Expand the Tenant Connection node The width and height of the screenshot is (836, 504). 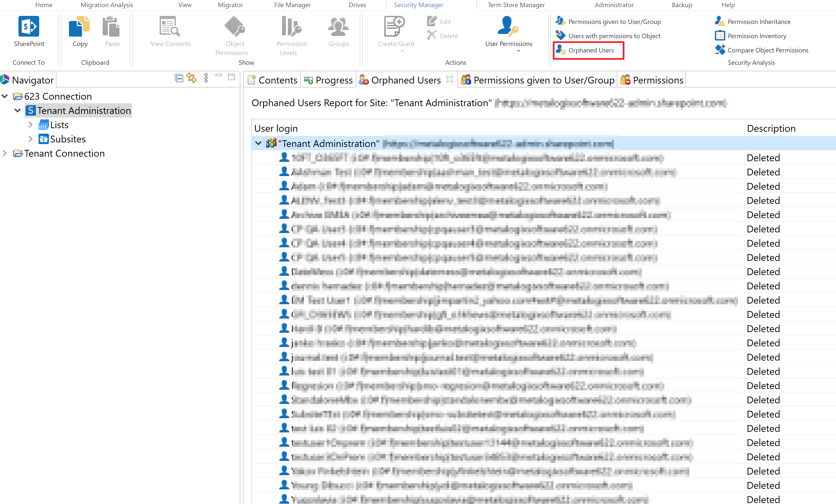(5, 153)
